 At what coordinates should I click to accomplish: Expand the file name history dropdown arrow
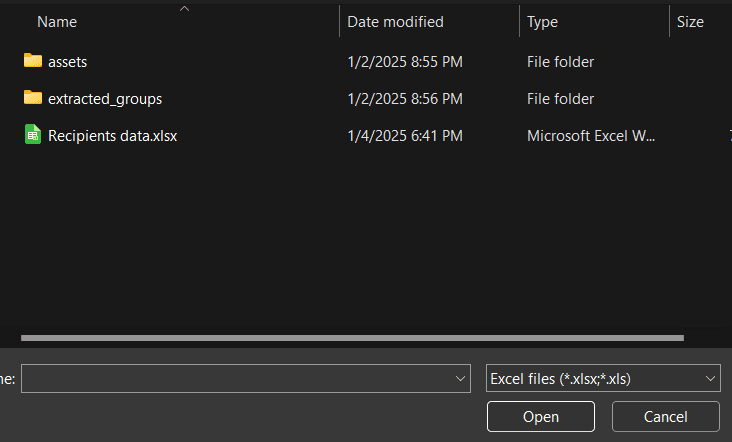pos(461,379)
